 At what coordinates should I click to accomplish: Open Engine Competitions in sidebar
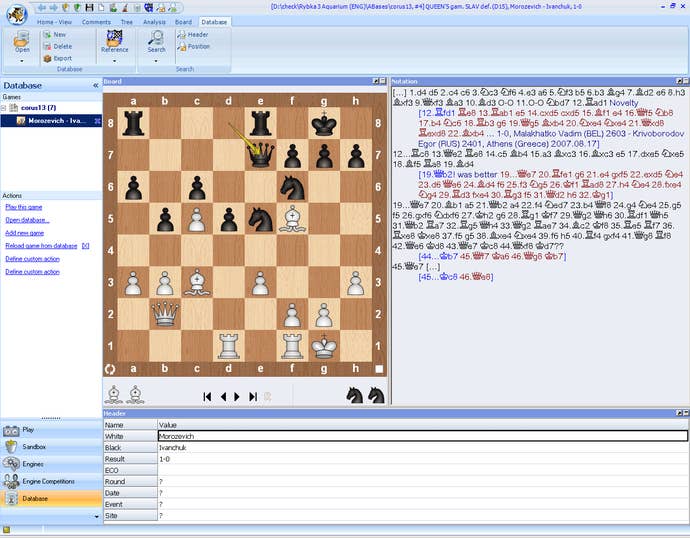coord(51,482)
